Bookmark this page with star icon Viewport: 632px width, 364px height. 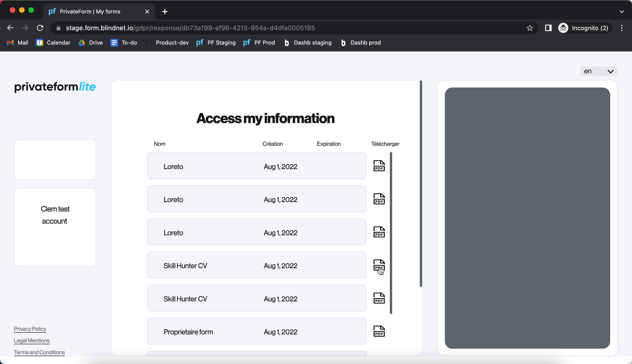click(x=530, y=28)
